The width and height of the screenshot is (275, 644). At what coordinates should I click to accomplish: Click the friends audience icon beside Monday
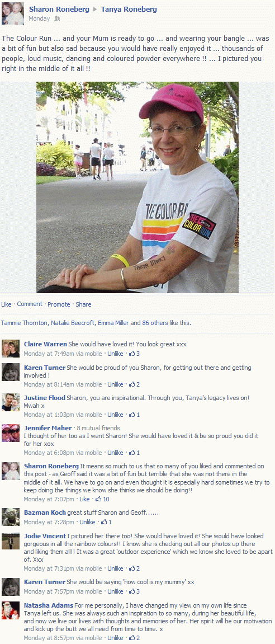click(56, 19)
